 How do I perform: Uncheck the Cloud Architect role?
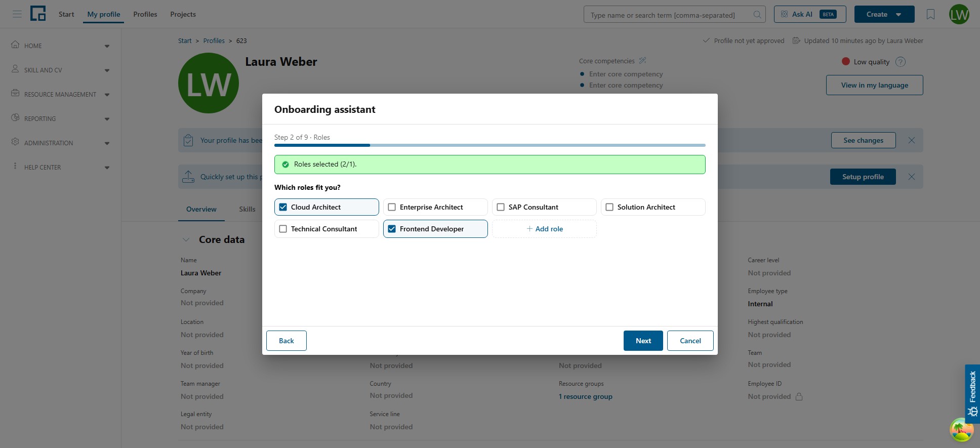[283, 207]
